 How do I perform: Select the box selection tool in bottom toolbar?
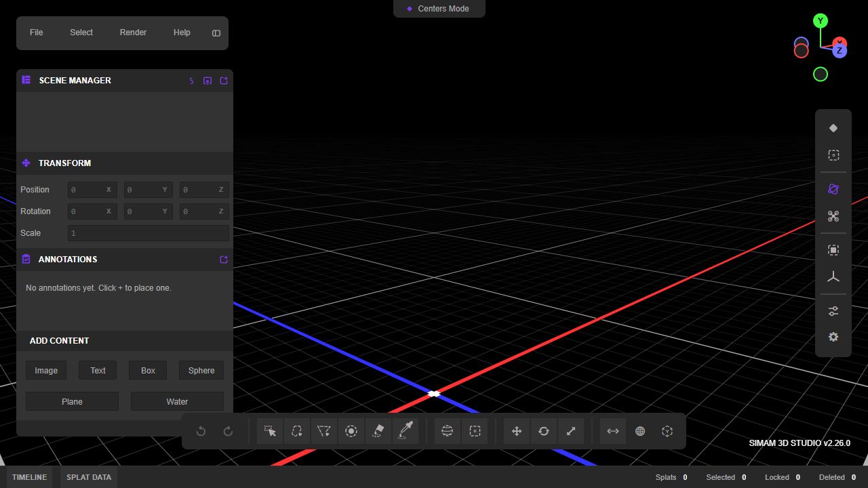point(475,431)
